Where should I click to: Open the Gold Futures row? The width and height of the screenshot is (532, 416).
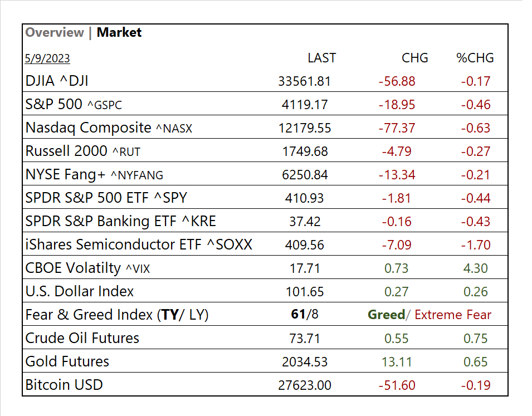[x=67, y=362]
